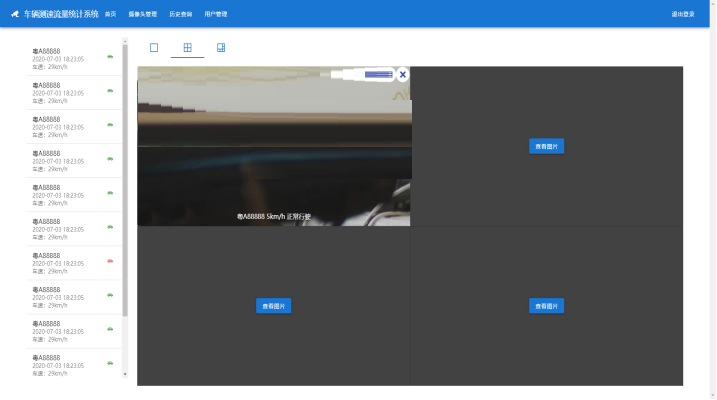Open the 首页 home menu item
This screenshot has height=400, width=717.
110,14
